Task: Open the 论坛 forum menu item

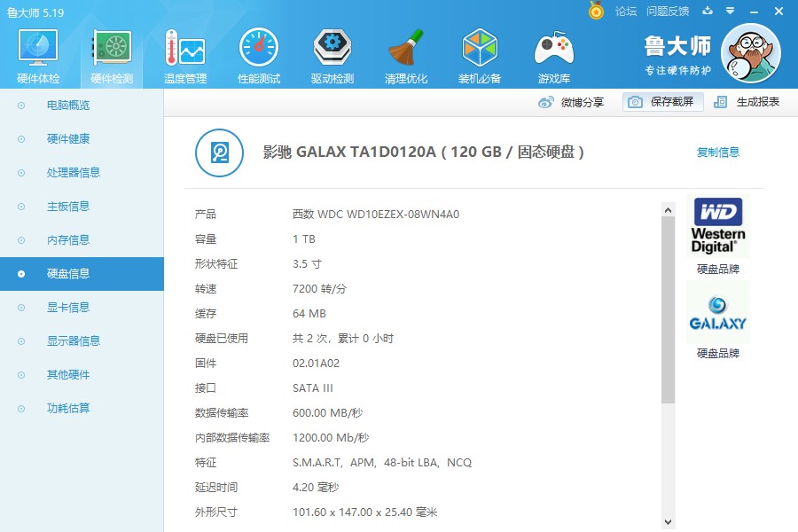Action: (626, 12)
